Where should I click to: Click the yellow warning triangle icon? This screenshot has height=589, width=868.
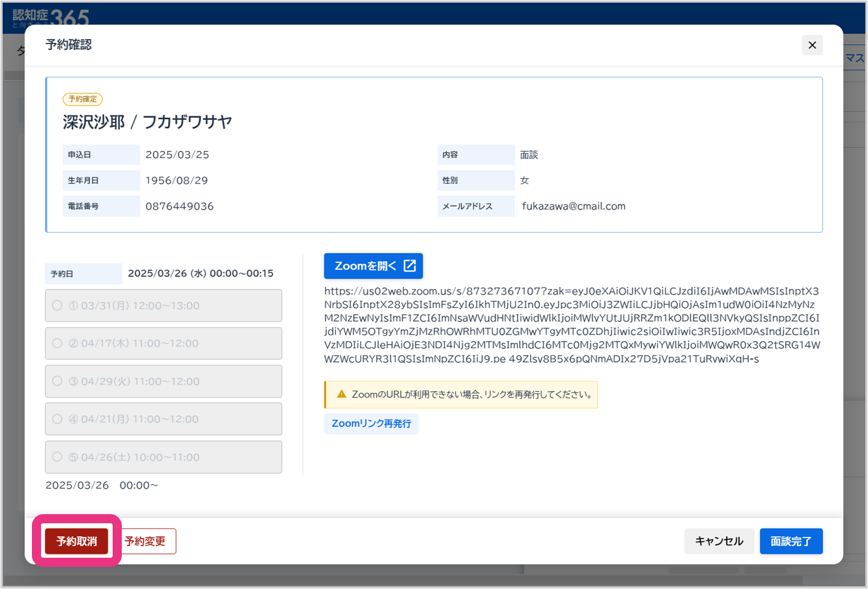(x=341, y=394)
